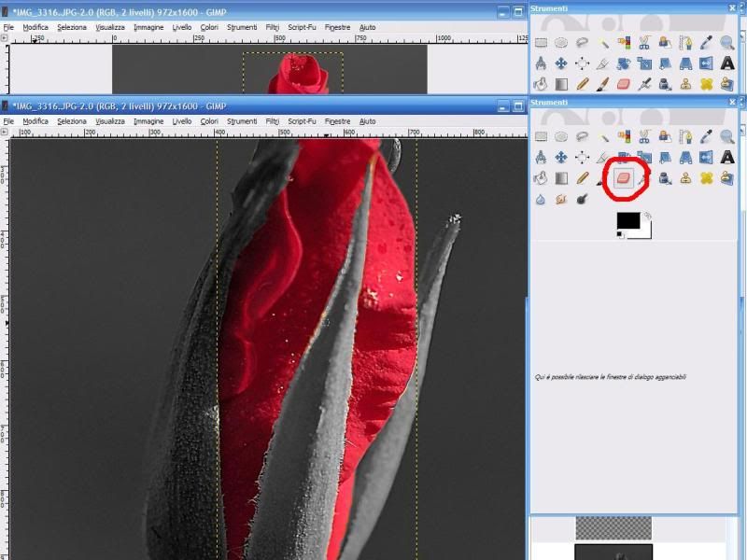Choose the Rotate tool in the background toolbox
The width and height of the screenshot is (747, 560).
click(x=624, y=63)
